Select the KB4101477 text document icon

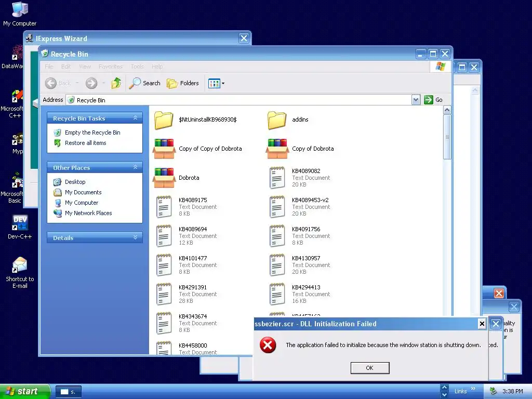click(x=164, y=265)
